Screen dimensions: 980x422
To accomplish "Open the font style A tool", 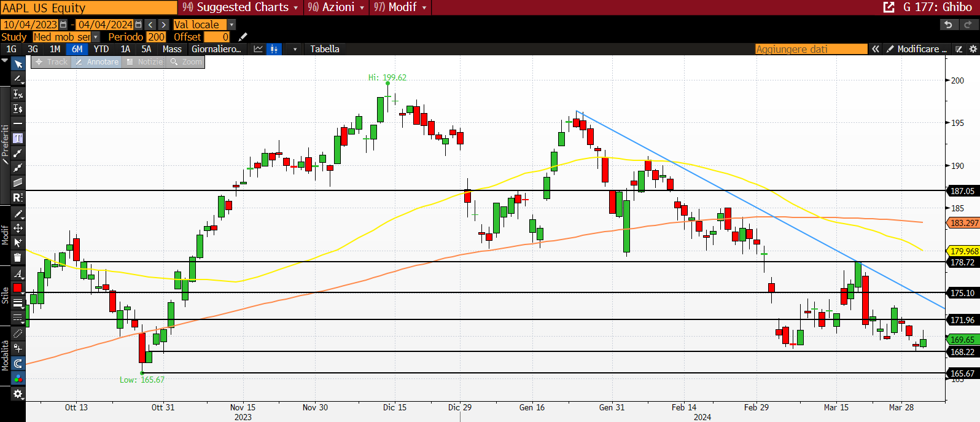I will (x=18, y=273).
